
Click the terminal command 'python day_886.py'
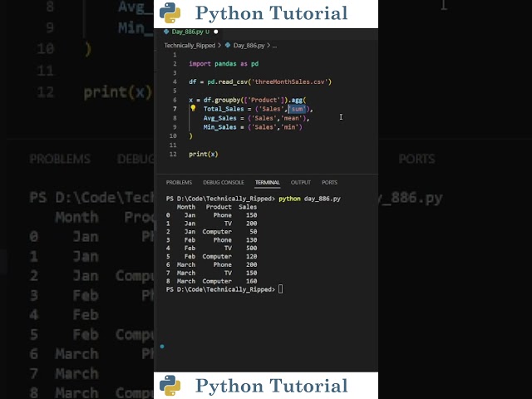pyautogui.click(x=309, y=199)
